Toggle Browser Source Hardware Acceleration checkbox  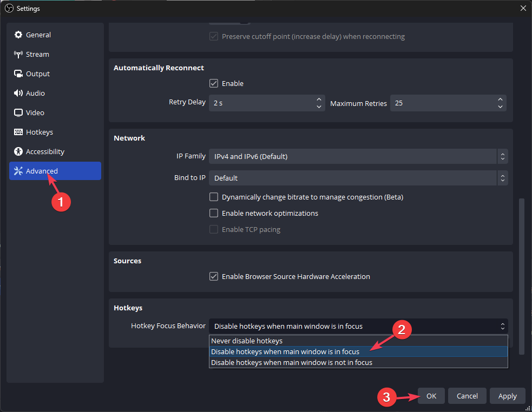pyautogui.click(x=214, y=277)
